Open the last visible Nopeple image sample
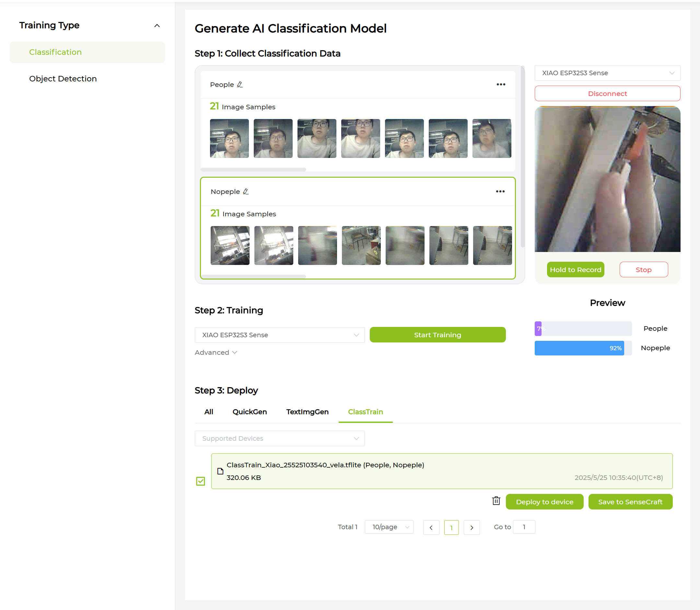Screen dimensions: 700x610 coord(492,245)
